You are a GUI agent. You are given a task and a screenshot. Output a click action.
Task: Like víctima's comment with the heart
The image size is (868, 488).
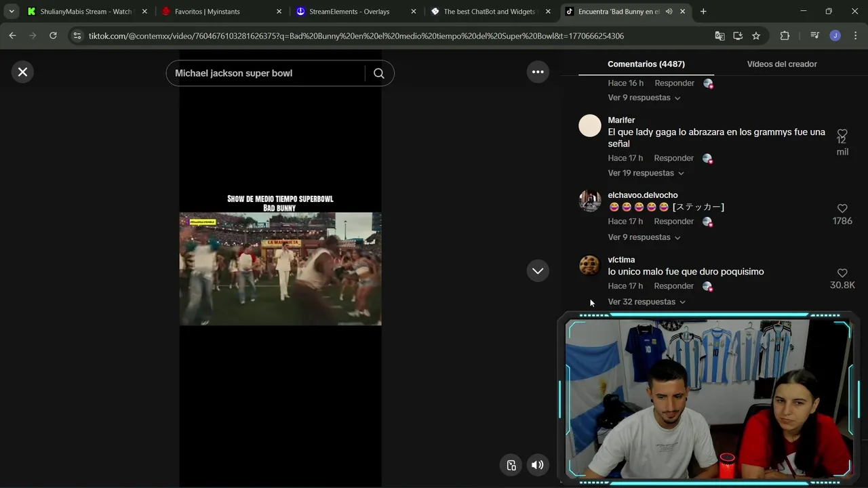point(842,272)
